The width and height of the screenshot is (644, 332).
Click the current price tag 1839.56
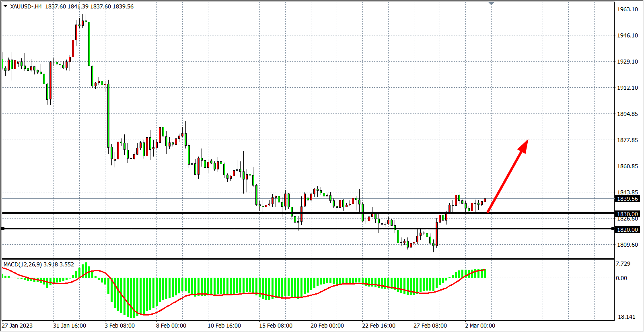click(628, 199)
